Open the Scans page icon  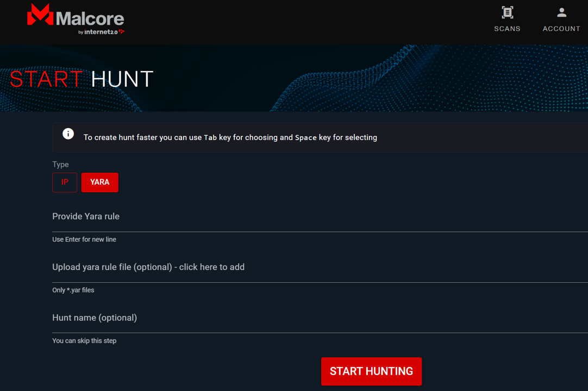point(507,12)
